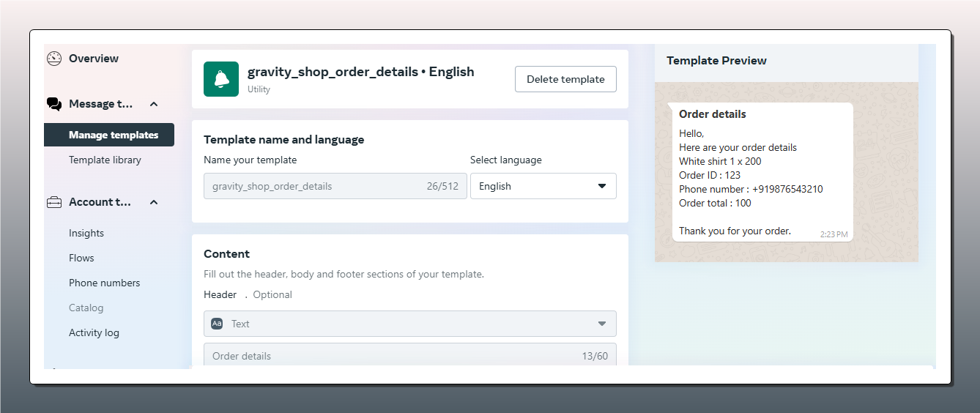Collapse the Account tools section chevron
980x413 pixels.
[154, 202]
